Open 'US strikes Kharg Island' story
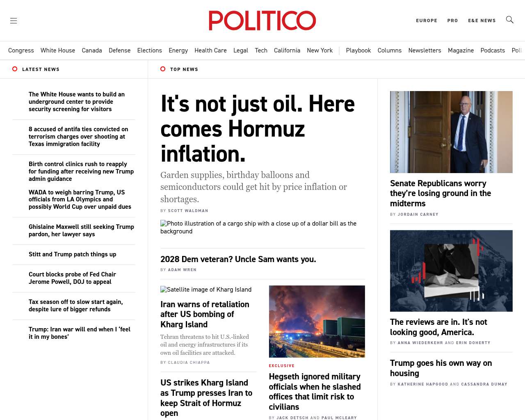 tap(206, 398)
